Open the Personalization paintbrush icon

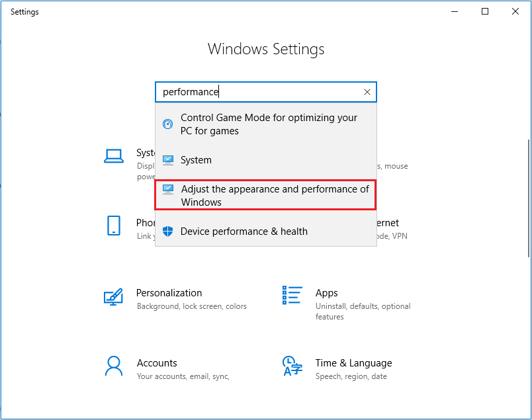tap(113, 297)
